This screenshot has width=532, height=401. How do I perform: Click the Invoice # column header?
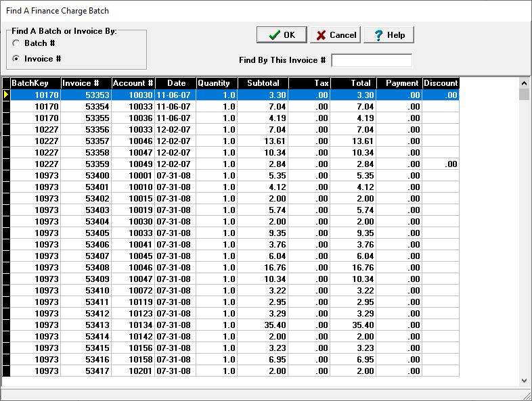pos(86,83)
